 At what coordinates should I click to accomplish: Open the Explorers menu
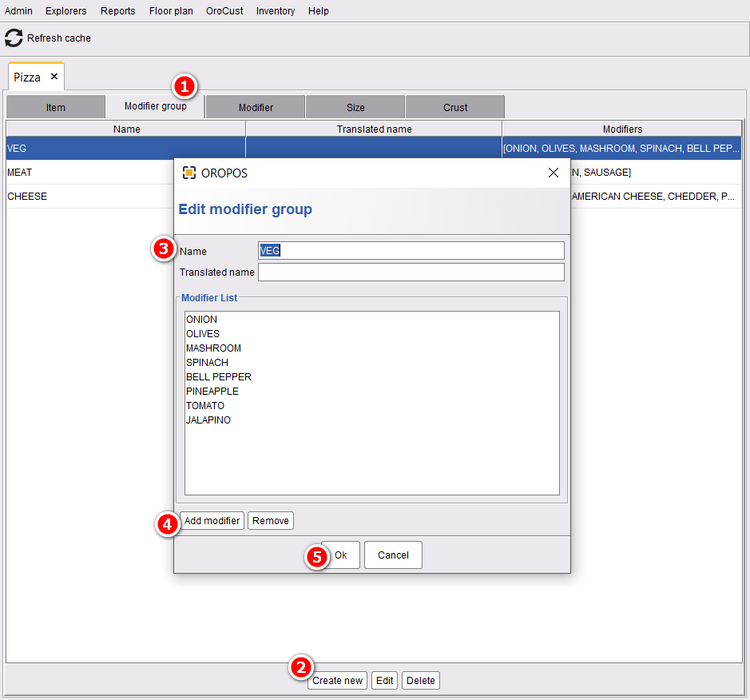[66, 11]
